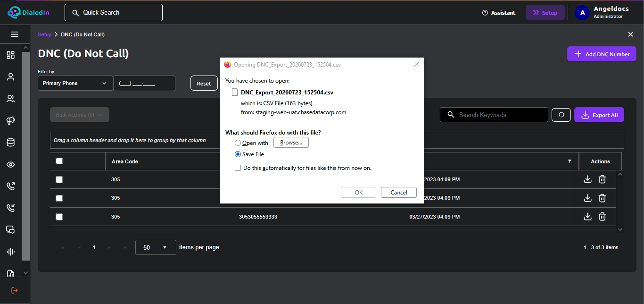Open the campaigns megaphone icon
This screenshot has width=644, height=304.
(x=11, y=121)
